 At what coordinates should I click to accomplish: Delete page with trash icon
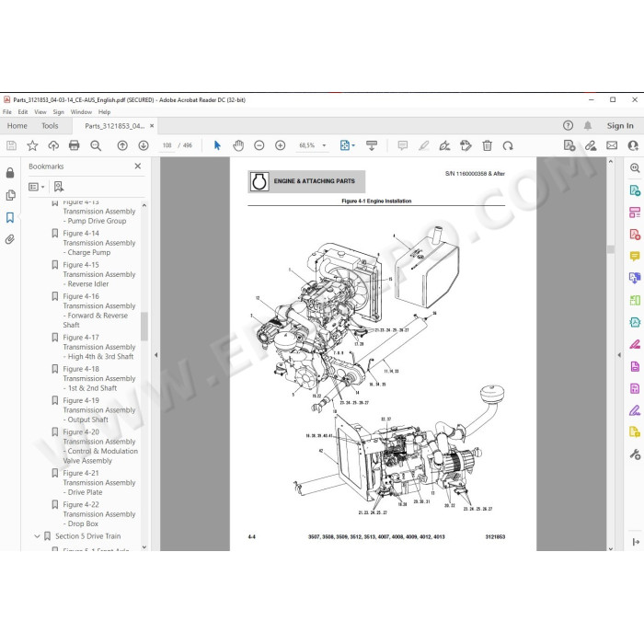487,145
